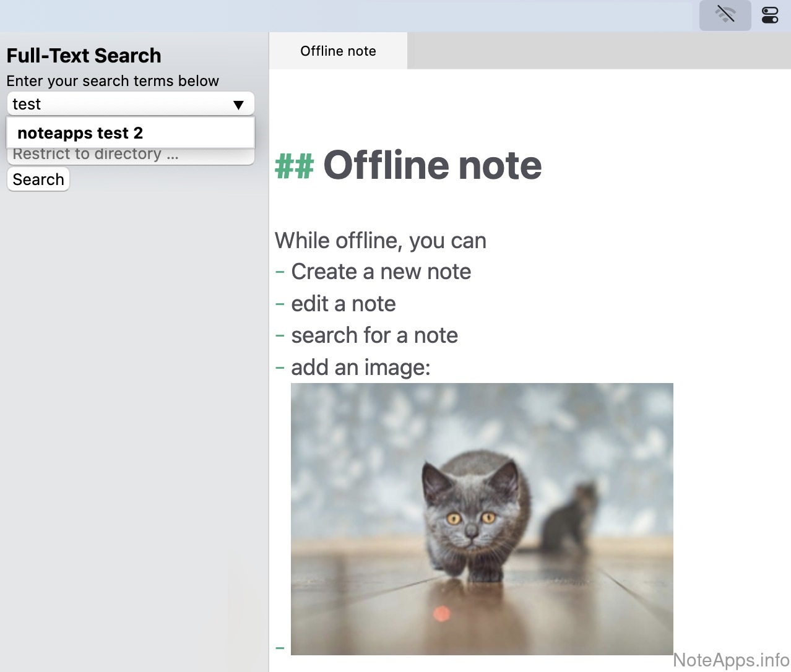Expand the search terms dropdown arrow
Screen dimensions: 791x672
click(x=238, y=105)
